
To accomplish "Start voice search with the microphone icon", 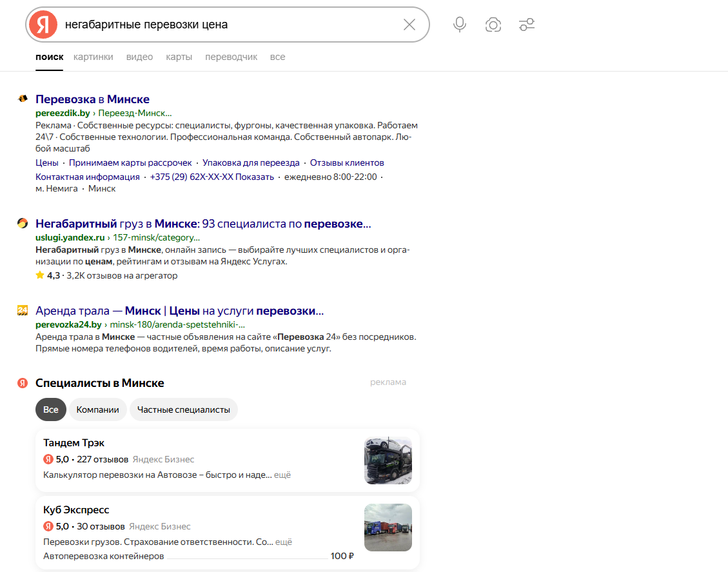I will tap(460, 25).
